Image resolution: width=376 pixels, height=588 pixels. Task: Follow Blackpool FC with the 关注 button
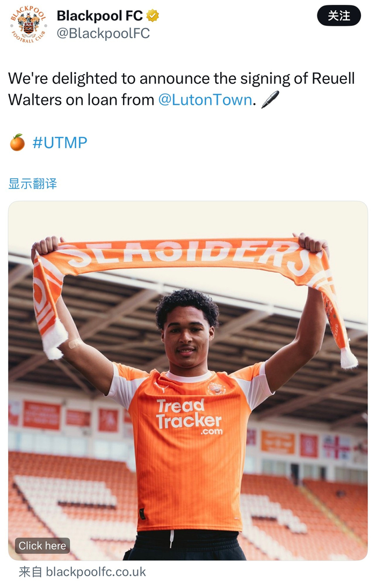(339, 16)
